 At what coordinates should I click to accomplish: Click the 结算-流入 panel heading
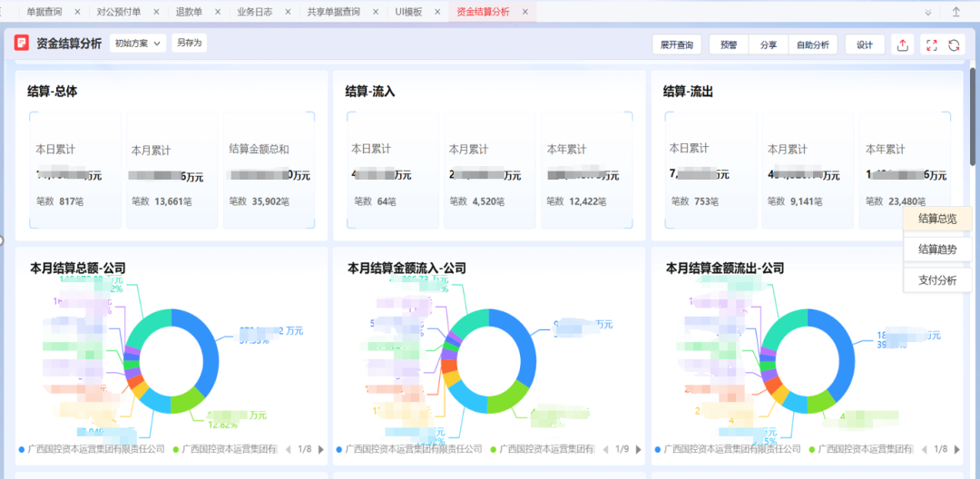[x=370, y=92]
